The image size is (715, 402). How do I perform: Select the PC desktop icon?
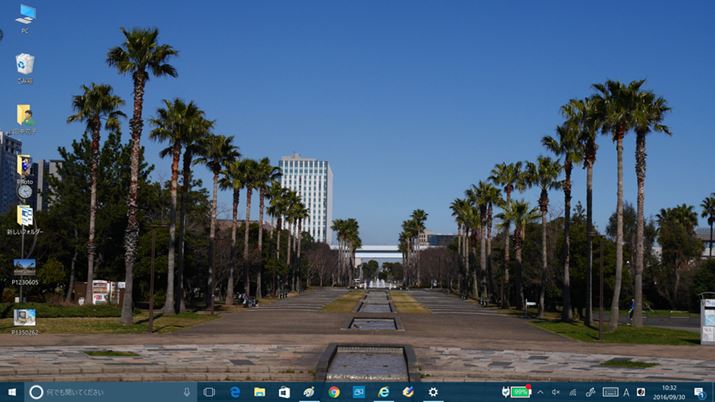click(x=25, y=17)
